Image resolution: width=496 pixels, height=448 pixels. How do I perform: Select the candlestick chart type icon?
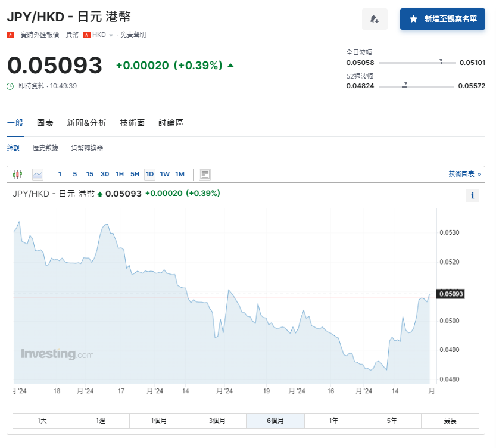click(x=17, y=174)
